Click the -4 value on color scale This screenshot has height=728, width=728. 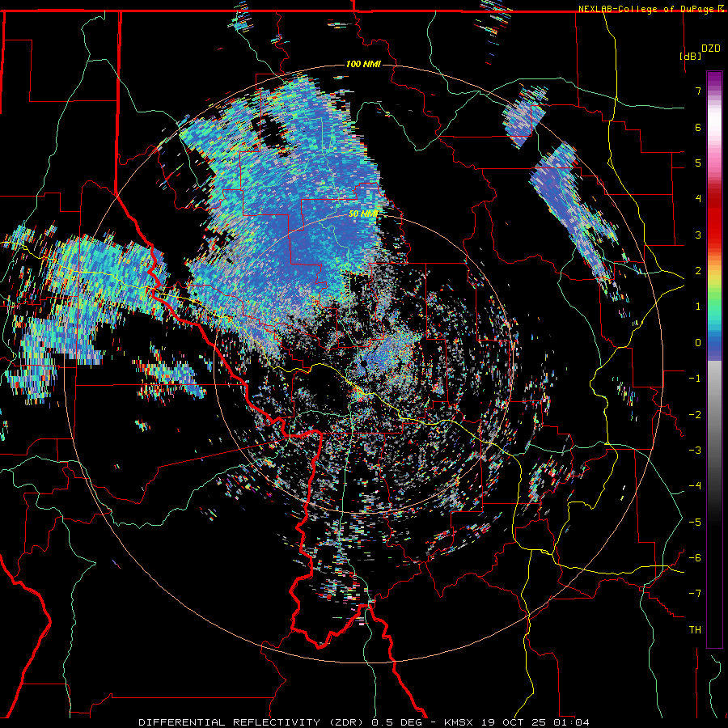(x=695, y=486)
